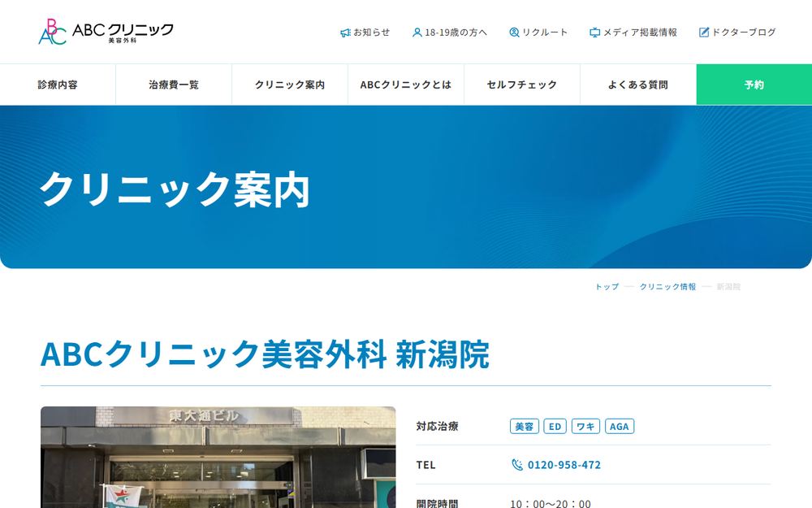The width and height of the screenshot is (812, 508).
Task: Open the メディア掲載情報 link
Action: [633, 33]
